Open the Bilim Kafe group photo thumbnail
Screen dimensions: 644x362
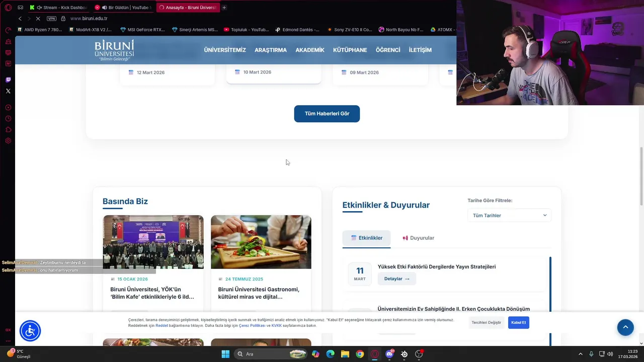[153, 242]
